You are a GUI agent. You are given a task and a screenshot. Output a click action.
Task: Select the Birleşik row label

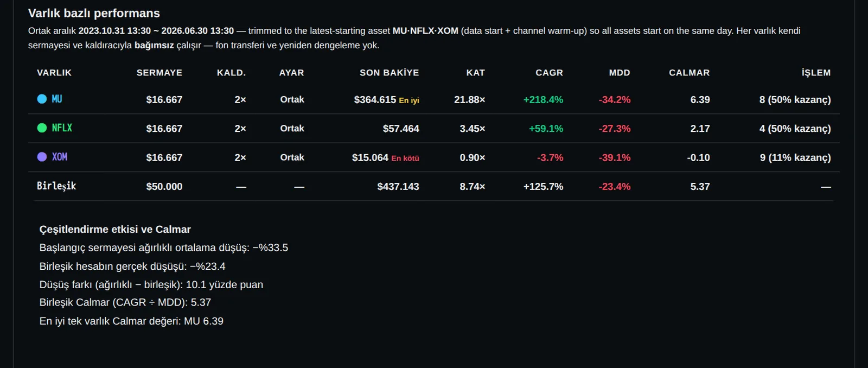(56, 186)
